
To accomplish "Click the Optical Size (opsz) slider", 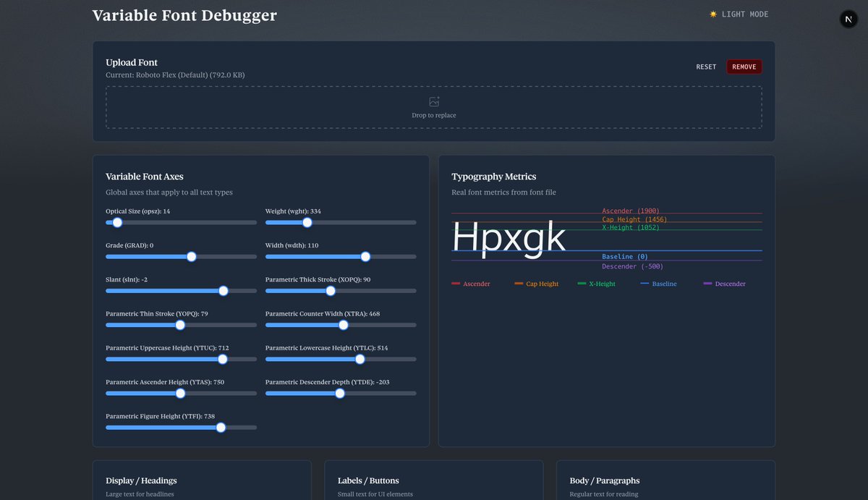I will (181, 223).
